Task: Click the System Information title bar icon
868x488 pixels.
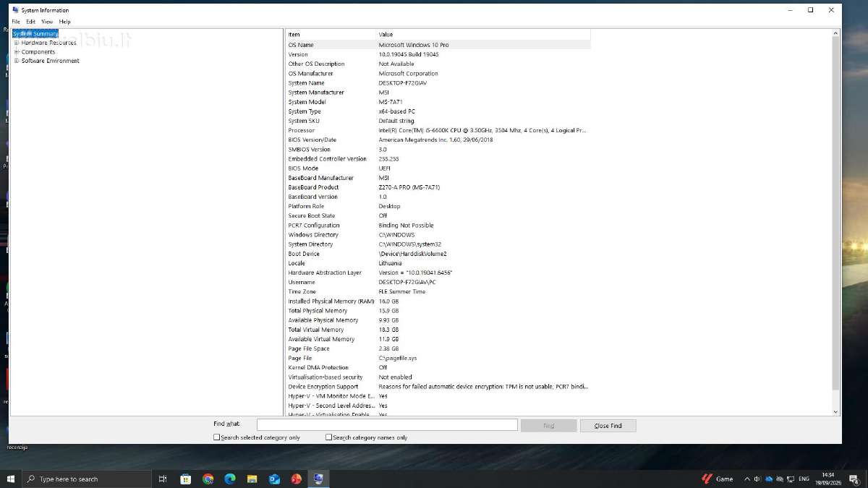Action: coord(16,10)
